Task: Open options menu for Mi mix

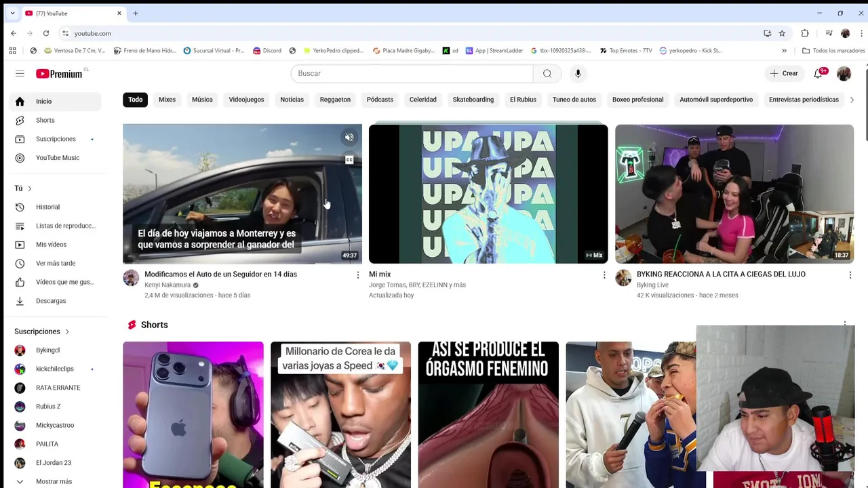Action: tap(604, 274)
